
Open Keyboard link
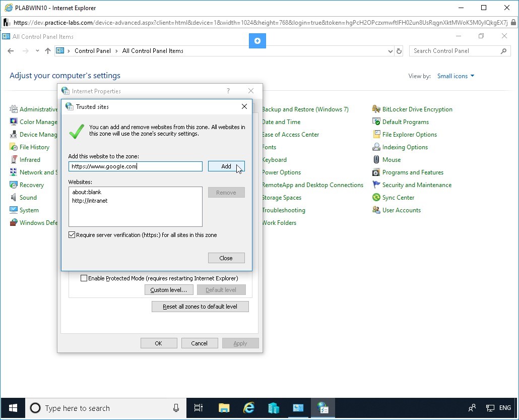click(275, 160)
